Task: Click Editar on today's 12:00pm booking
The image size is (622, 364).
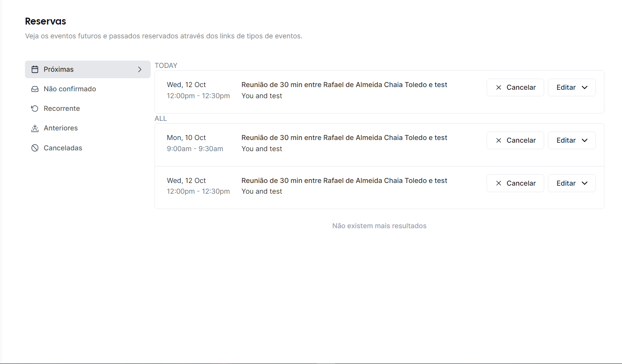Action: click(x=566, y=87)
